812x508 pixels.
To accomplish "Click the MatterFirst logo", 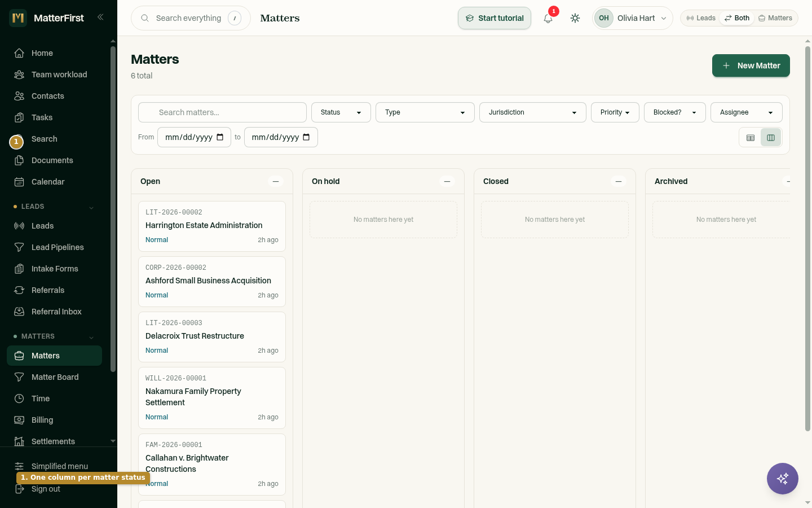I will pyautogui.click(x=18, y=18).
